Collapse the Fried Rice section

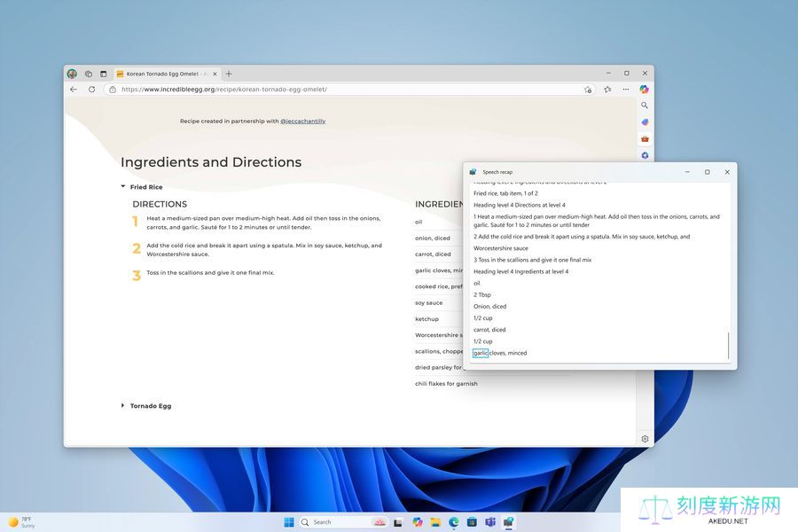142,187
